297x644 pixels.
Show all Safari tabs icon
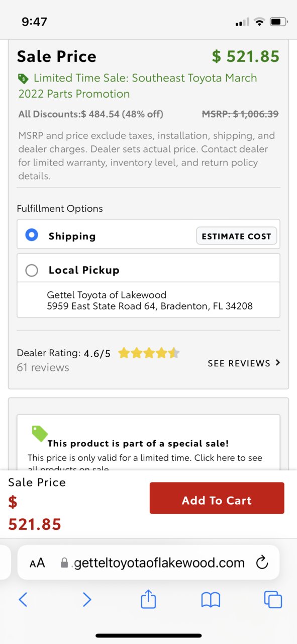pos(273,599)
